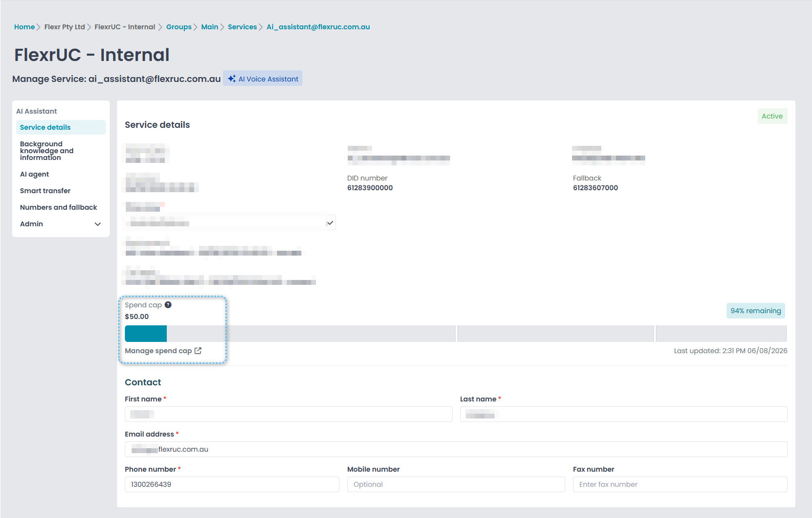Click the 94% remaining badge

756,311
